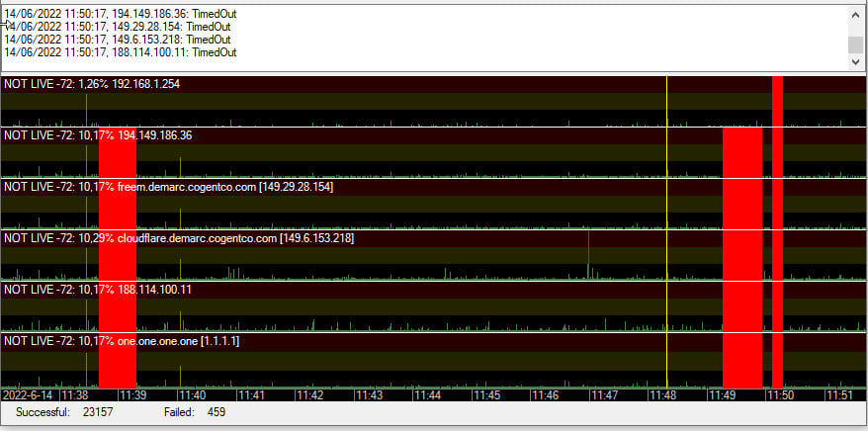Select the cloudflare.demarc.cogentco.com graph label
Image resolution: width=868 pixels, height=431 pixels.
pyautogui.click(x=179, y=238)
